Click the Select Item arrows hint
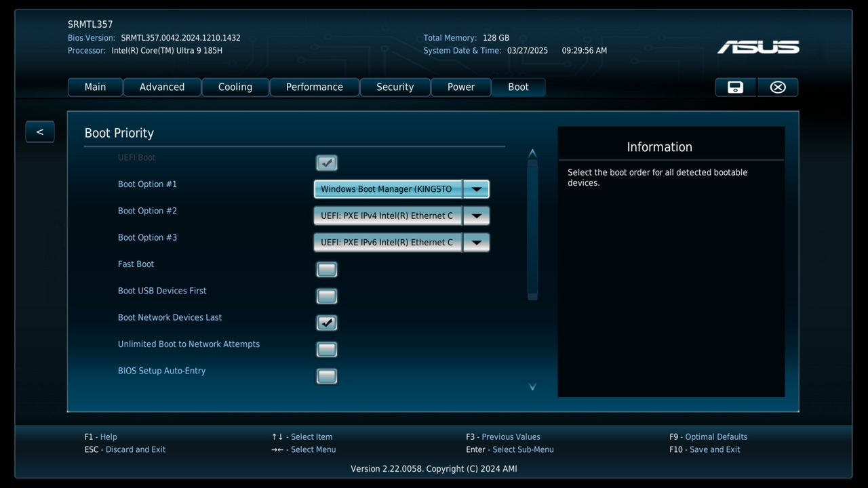Screen dimensions: 868x488 302,437
